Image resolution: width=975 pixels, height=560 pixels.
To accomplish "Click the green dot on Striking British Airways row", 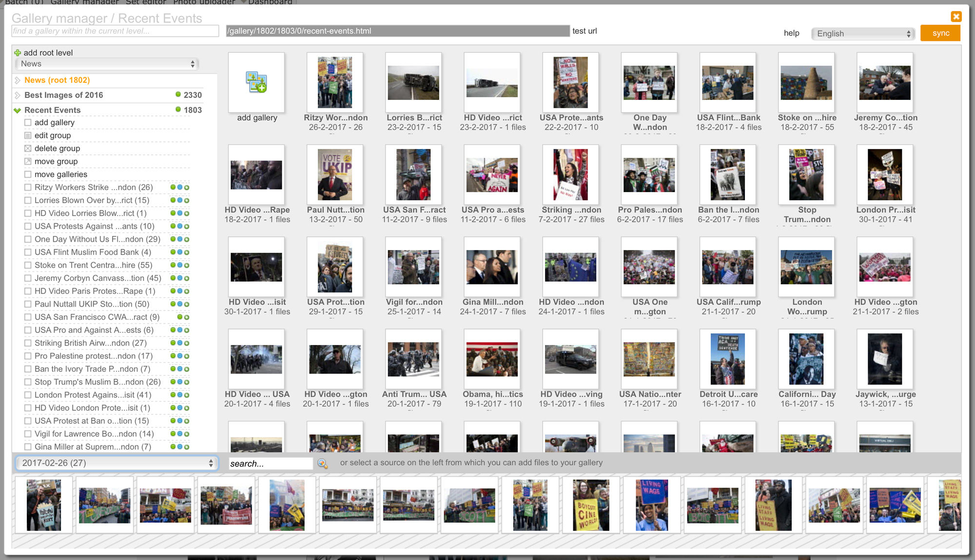I will [x=173, y=343].
